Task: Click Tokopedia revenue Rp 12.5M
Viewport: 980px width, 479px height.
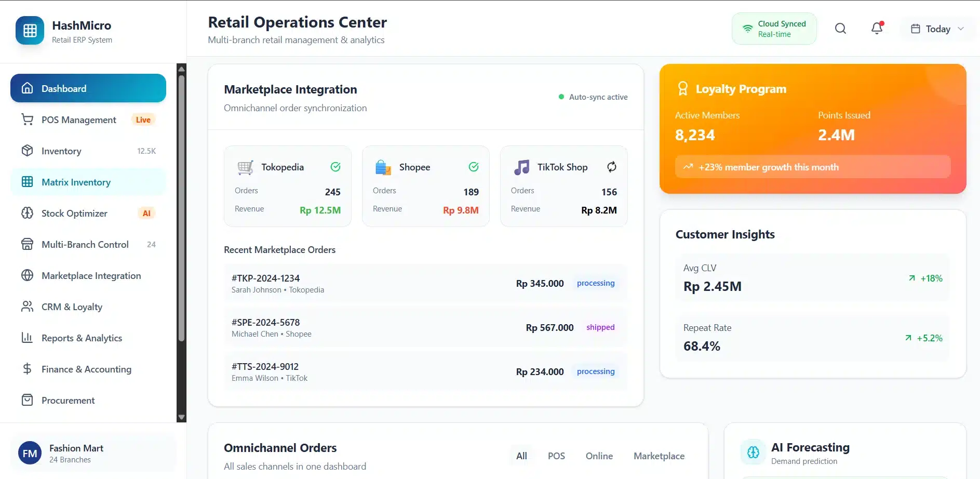Action: coord(320,210)
